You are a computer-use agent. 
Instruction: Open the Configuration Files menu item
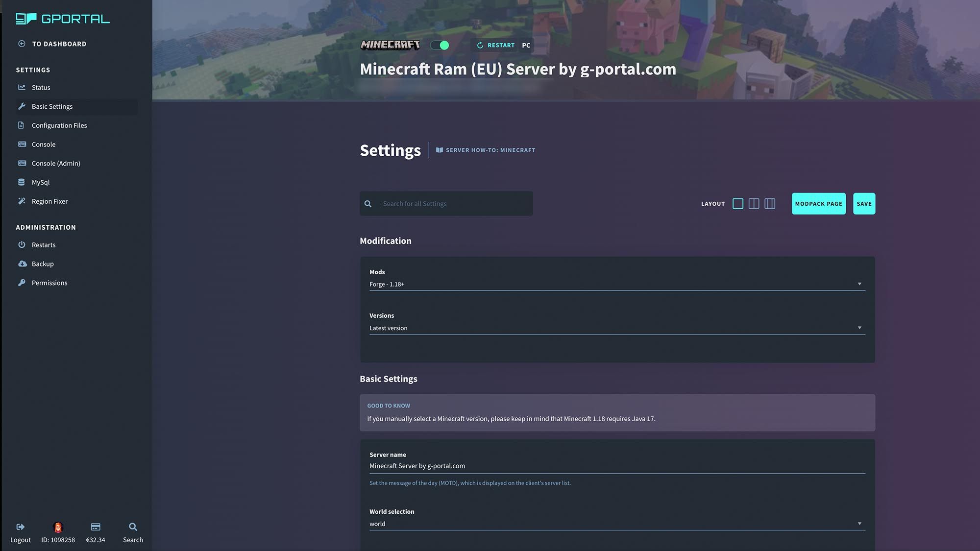(x=59, y=126)
